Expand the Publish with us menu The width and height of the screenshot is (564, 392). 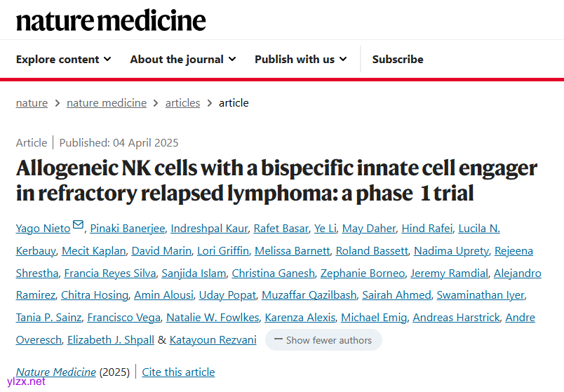[x=300, y=60]
